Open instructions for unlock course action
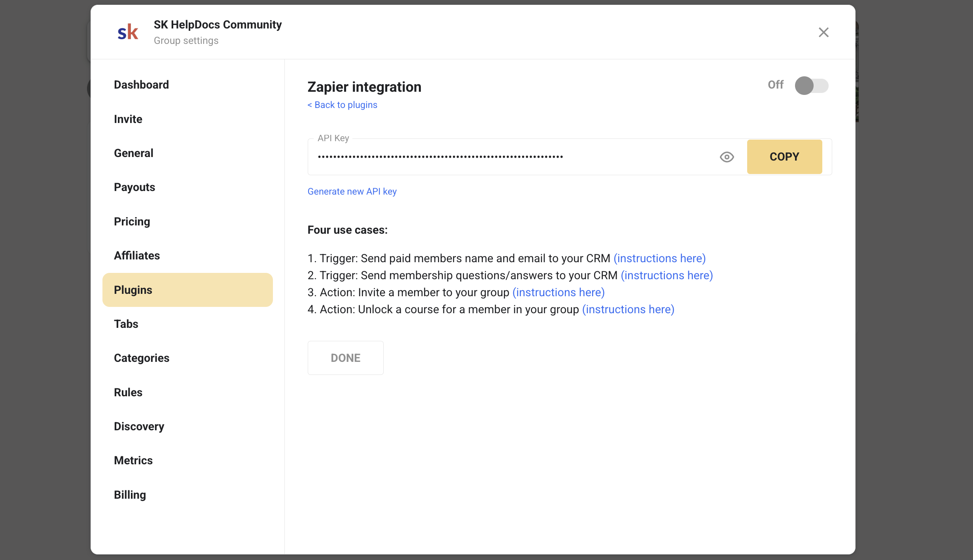Screen dimensions: 973x560 coord(628,309)
